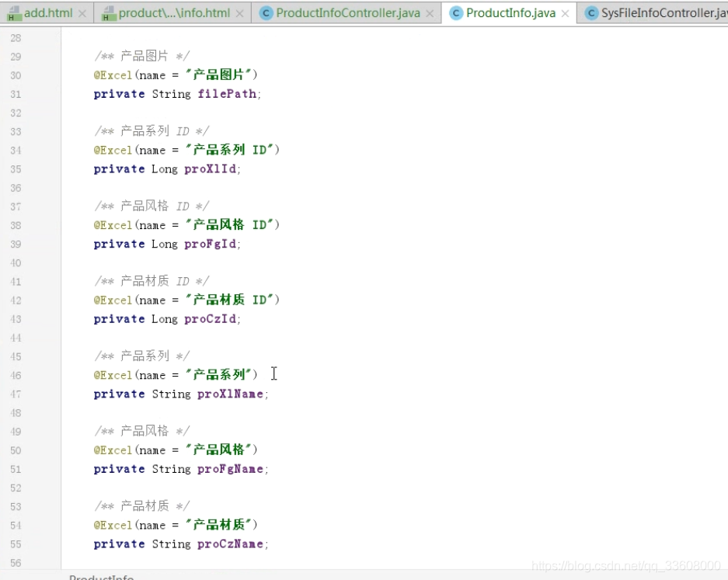The width and height of the screenshot is (728, 580).
Task: Switch to the add.html tab
Action: (48, 13)
